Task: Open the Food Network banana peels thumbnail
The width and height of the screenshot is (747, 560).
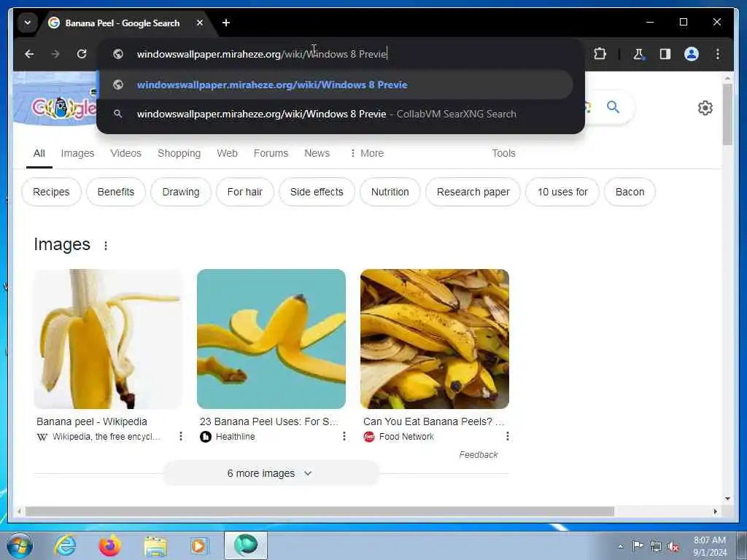Action: pyautogui.click(x=435, y=339)
